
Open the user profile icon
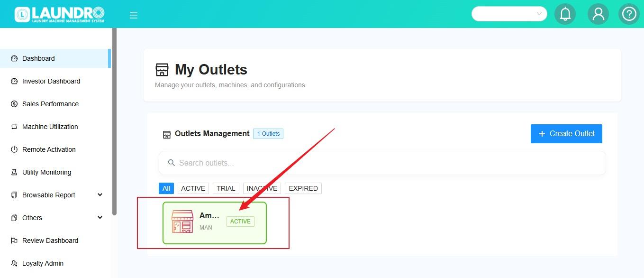pos(598,14)
